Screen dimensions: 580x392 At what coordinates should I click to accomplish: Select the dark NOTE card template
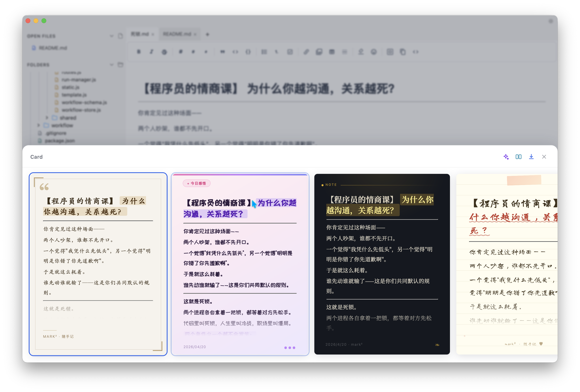click(382, 264)
